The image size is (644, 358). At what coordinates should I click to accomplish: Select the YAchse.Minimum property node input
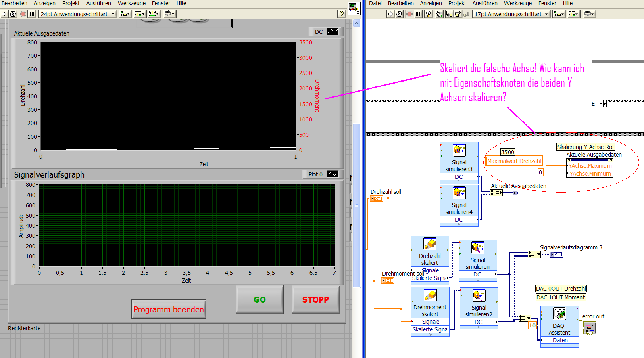pos(590,174)
